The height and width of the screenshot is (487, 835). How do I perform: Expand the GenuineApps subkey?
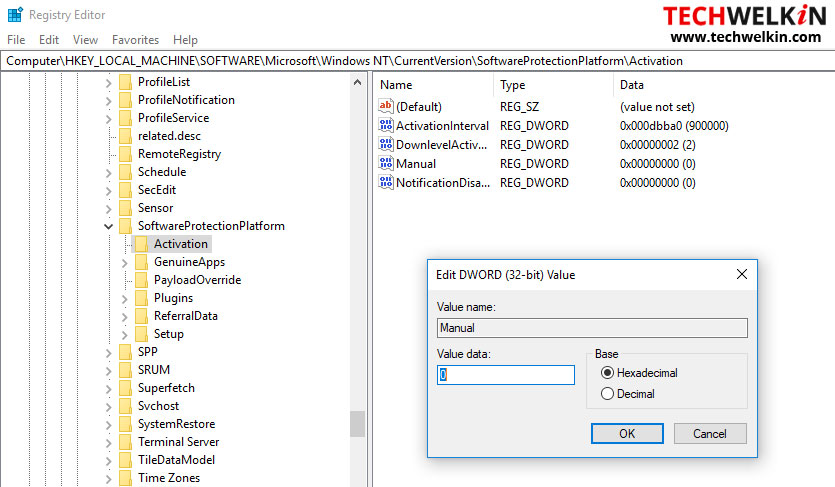pos(125,263)
